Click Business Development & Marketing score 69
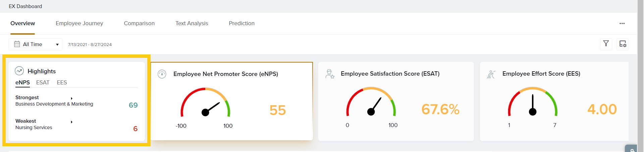644x152 pixels. [133, 105]
